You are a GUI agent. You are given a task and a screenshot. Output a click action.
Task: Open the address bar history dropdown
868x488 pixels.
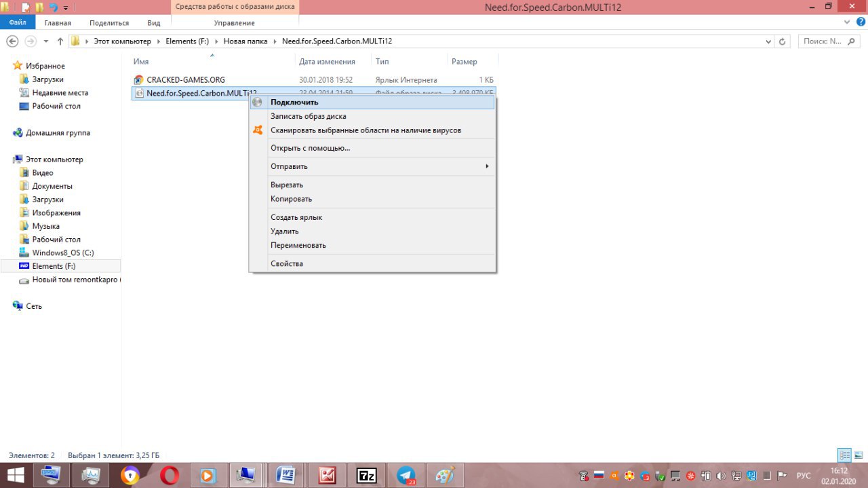click(x=768, y=41)
